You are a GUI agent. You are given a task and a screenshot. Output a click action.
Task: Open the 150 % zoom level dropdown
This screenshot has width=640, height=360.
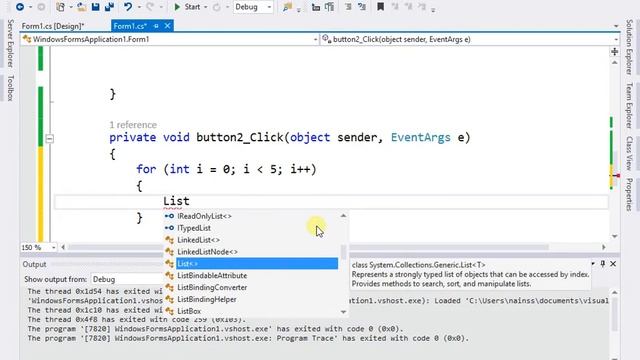(38, 247)
